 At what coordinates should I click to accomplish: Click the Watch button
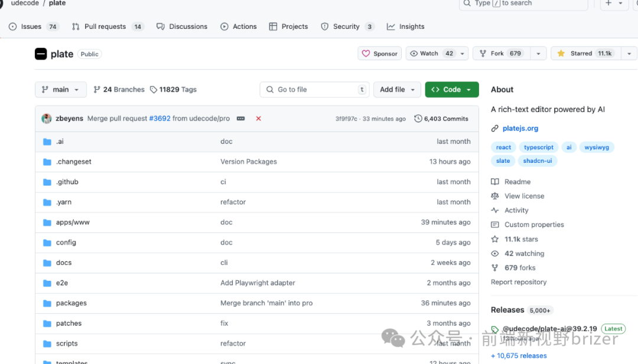(x=431, y=54)
